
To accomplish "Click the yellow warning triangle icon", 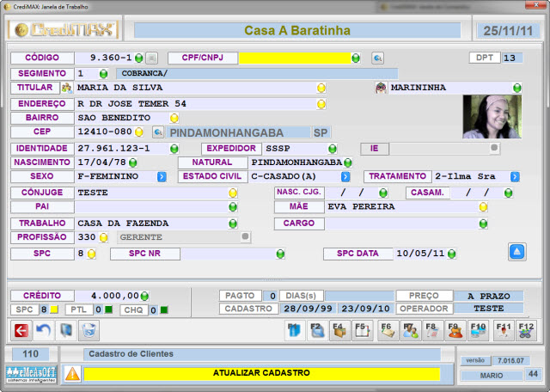I will click(x=73, y=374).
